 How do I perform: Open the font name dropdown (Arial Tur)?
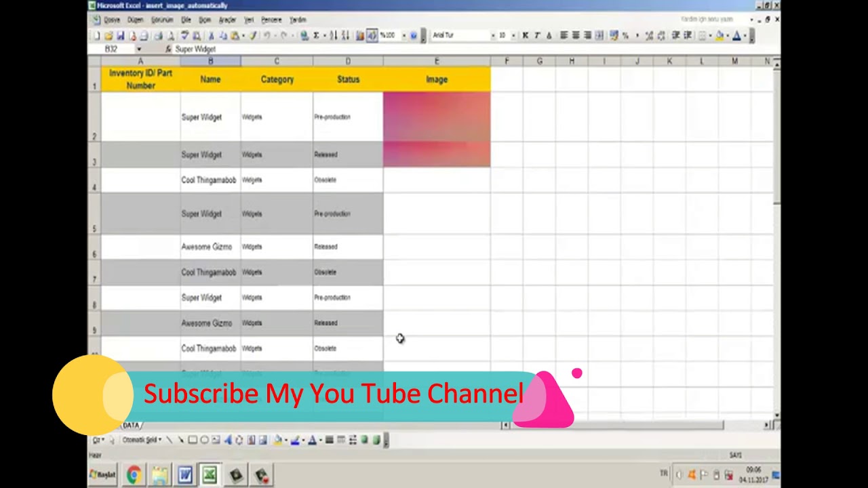point(493,35)
